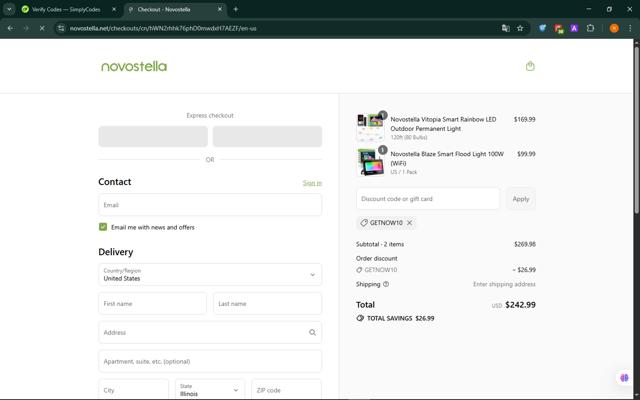Screen dimensions: 640x400
Task: Focus the City field
Action: [x=133, y=390]
